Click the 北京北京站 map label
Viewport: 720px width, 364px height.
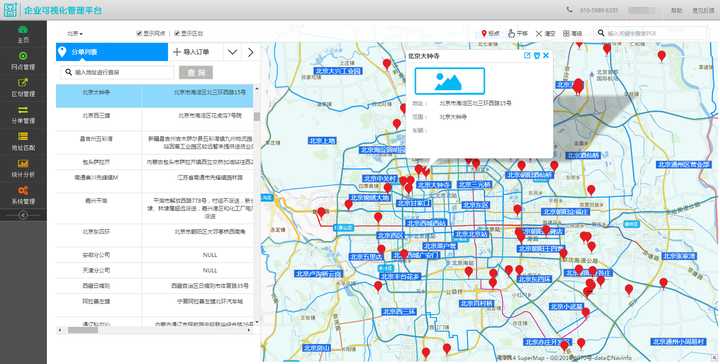pos(470,234)
